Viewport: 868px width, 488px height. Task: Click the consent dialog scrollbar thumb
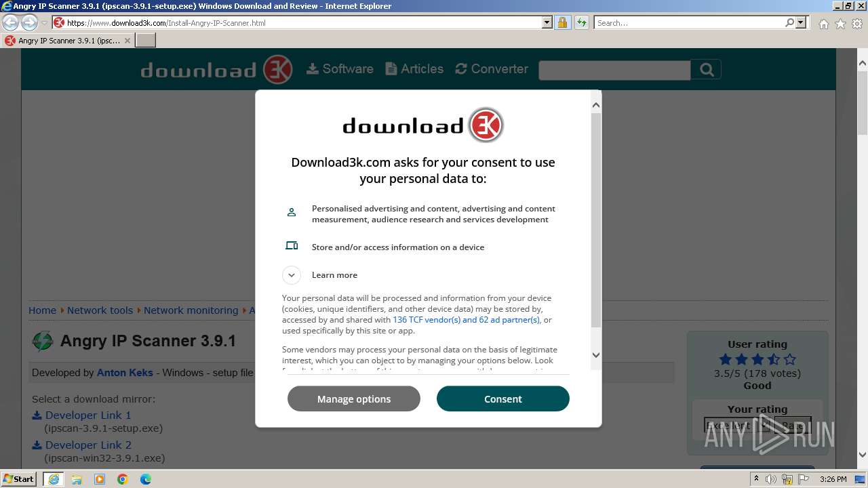tap(596, 220)
